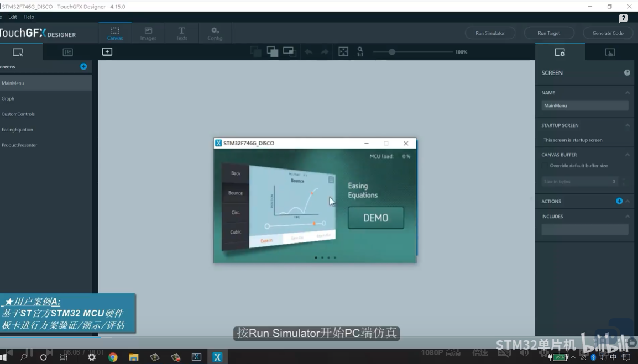
Task: Click the TouchGFX X icon in the taskbar
Action: (x=217, y=357)
